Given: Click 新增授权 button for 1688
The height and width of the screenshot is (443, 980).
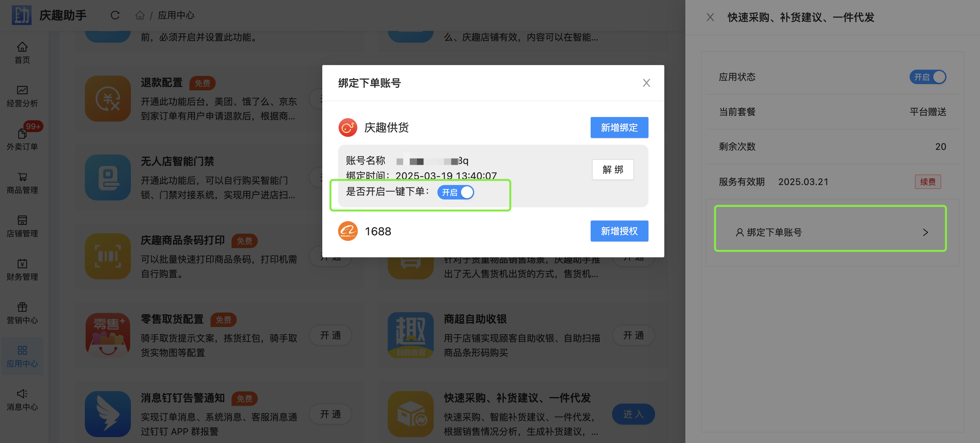Looking at the screenshot, I should click(619, 231).
